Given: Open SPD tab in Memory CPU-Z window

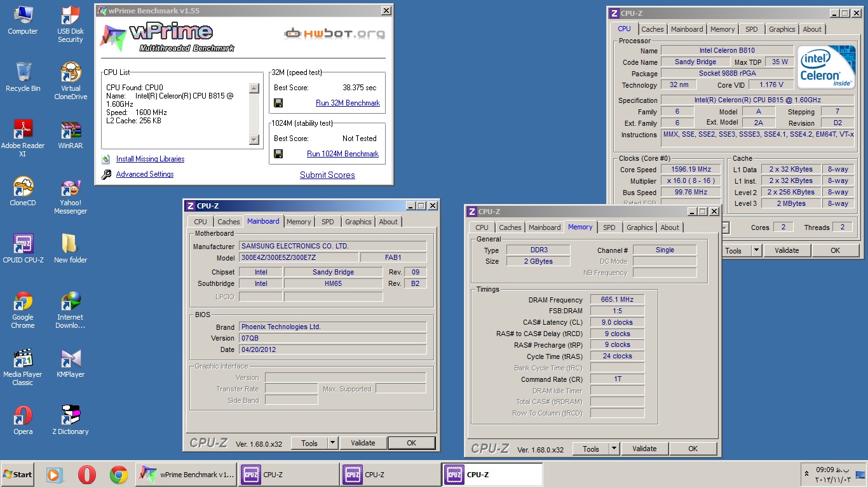Looking at the screenshot, I should pyautogui.click(x=609, y=227).
